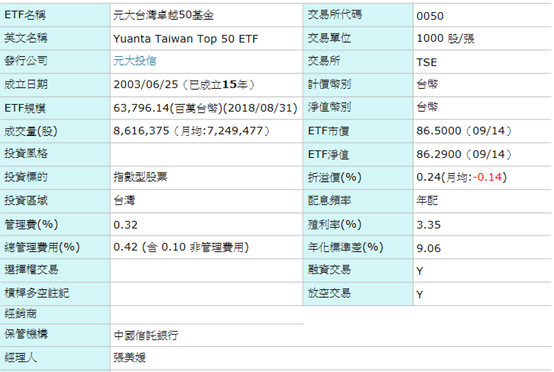The width and height of the screenshot is (554, 372).
Task: Click the 交易所代碼 label cell
Action: [358, 15]
